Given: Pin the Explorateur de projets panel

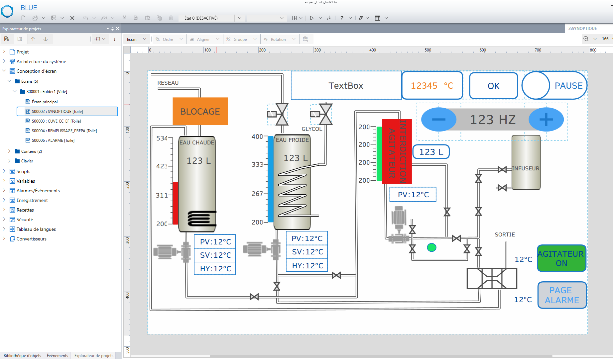Looking at the screenshot, I should pyautogui.click(x=112, y=29).
